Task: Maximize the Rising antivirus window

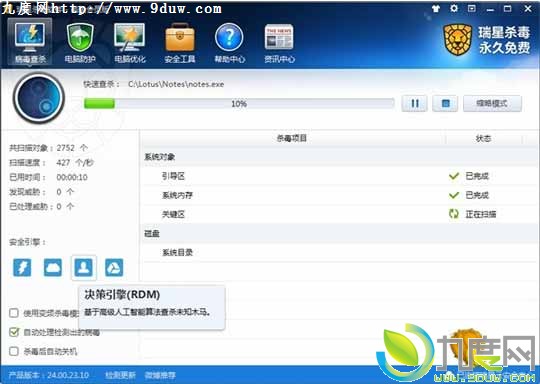Action: click(508, 9)
